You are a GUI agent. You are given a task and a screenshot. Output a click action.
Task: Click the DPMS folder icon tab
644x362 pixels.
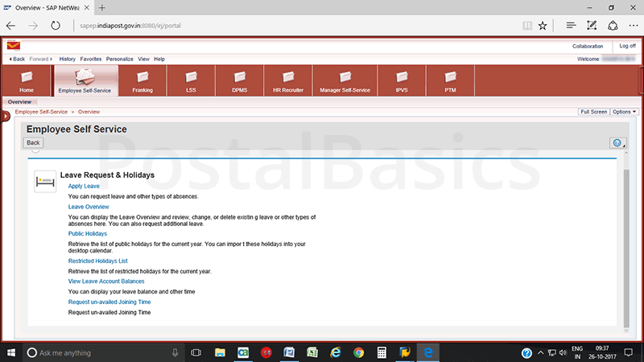pyautogui.click(x=239, y=81)
